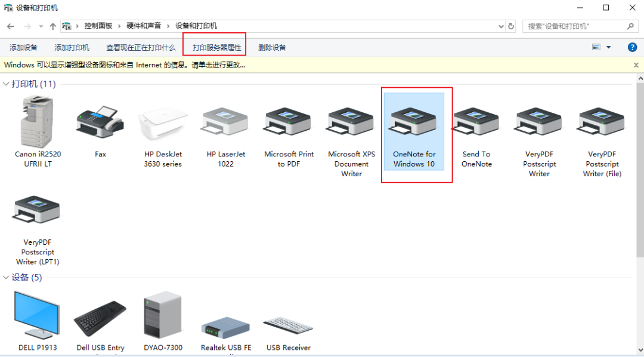The width and height of the screenshot is (644, 357).
Task: Select the HP DeskJet 3630 series printer icon
Action: (163, 124)
